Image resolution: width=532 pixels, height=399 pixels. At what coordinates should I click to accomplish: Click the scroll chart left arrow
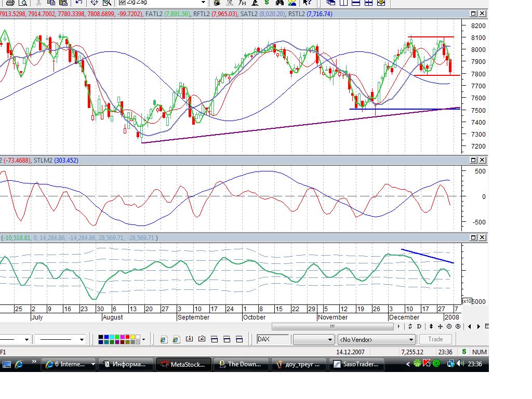coord(470,326)
